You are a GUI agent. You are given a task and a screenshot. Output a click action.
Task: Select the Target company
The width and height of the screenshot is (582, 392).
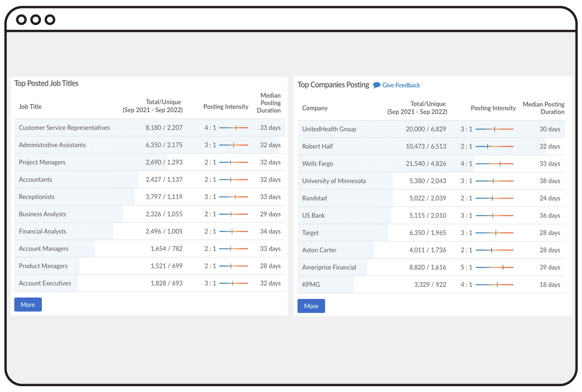click(310, 233)
